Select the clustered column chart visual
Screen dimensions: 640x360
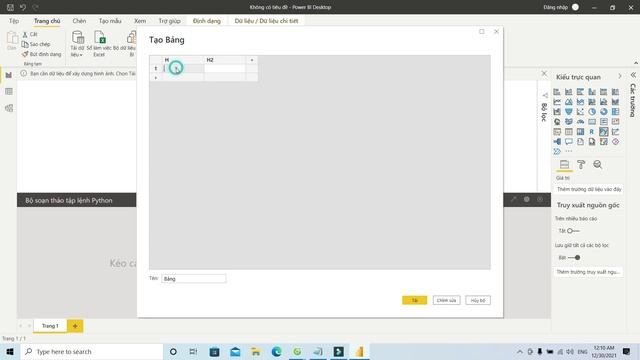592,92
